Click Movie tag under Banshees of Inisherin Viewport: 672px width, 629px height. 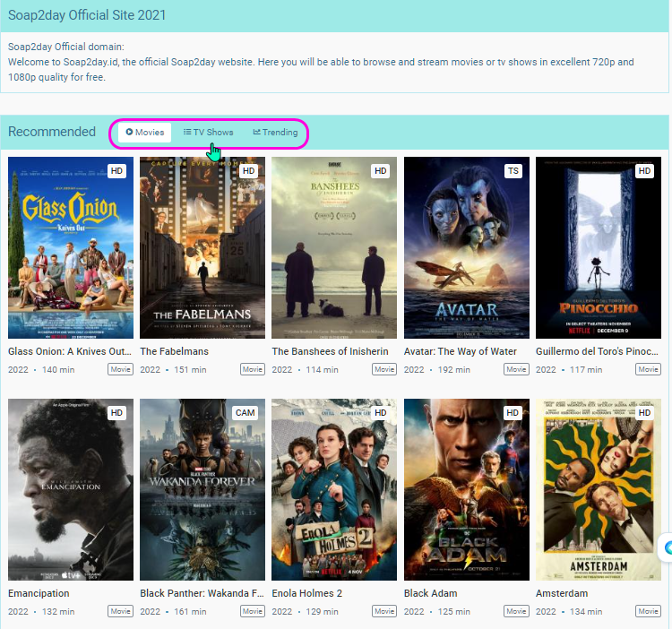(x=384, y=369)
